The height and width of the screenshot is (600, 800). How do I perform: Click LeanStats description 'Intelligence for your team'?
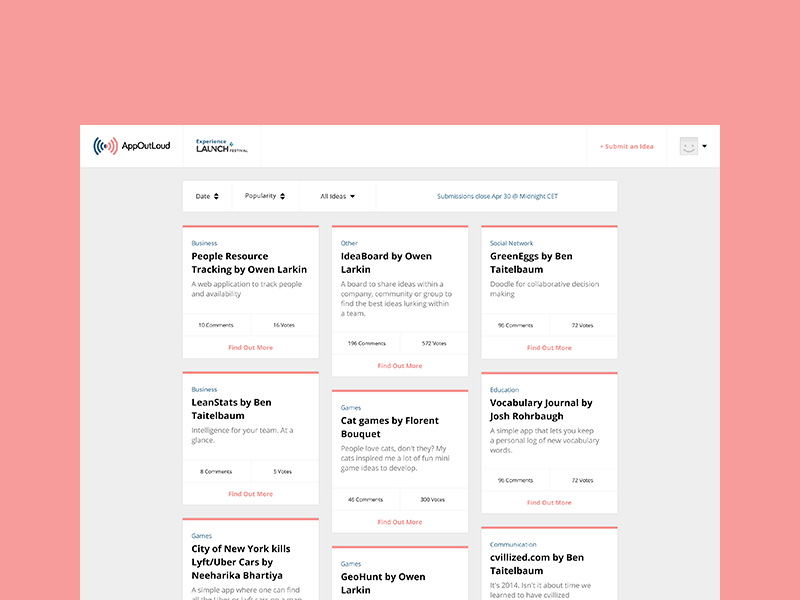point(242,435)
